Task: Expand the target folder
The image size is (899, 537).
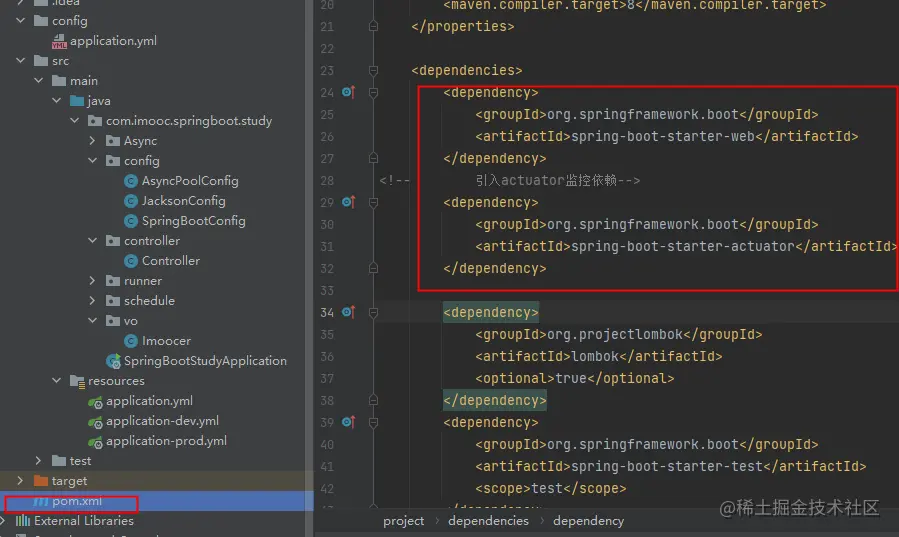Action: tap(21, 480)
